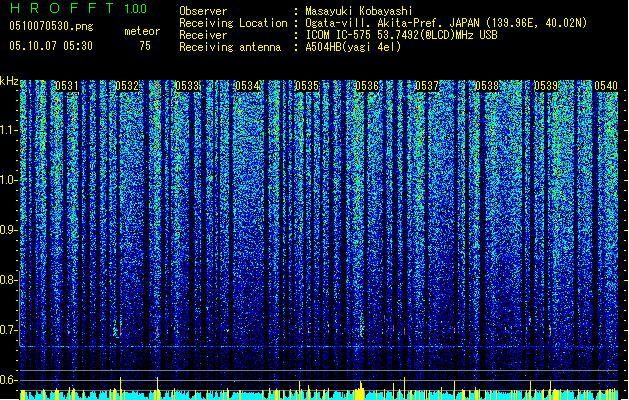Click the 0536 time marker
This screenshot has width=629, height=400.
pos(367,86)
